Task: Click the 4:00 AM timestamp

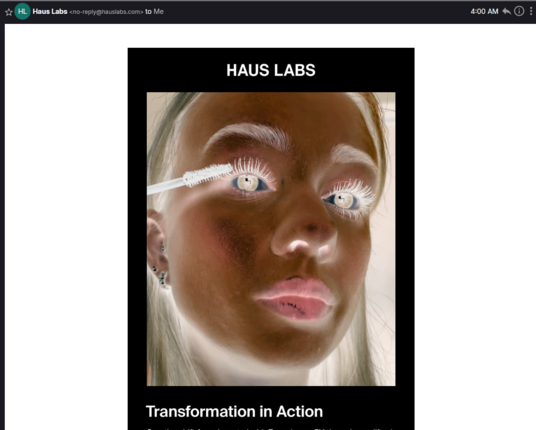Action: click(484, 12)
